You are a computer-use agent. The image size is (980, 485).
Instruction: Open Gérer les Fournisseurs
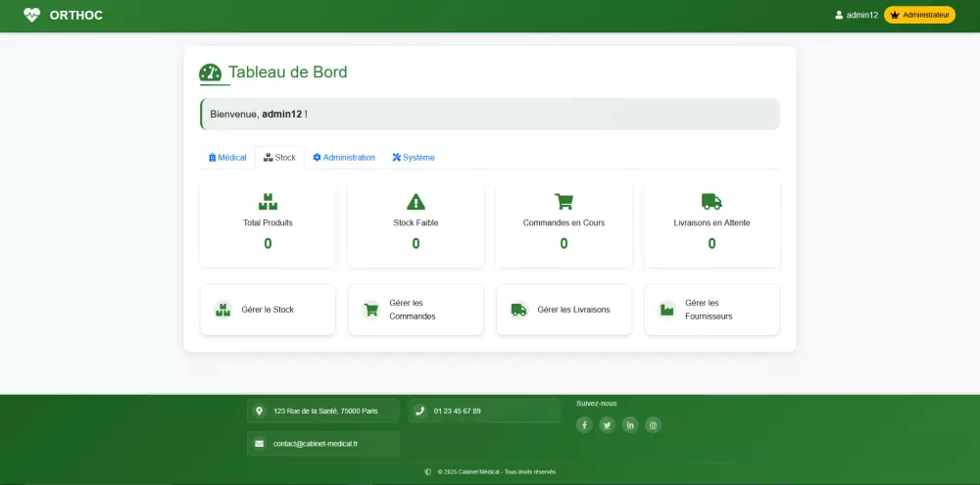711,310
